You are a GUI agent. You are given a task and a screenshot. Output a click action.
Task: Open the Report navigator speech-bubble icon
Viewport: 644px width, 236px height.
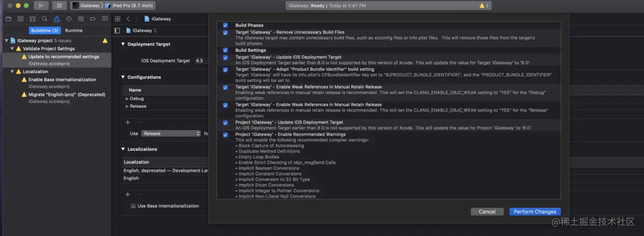tap(104, 19)
